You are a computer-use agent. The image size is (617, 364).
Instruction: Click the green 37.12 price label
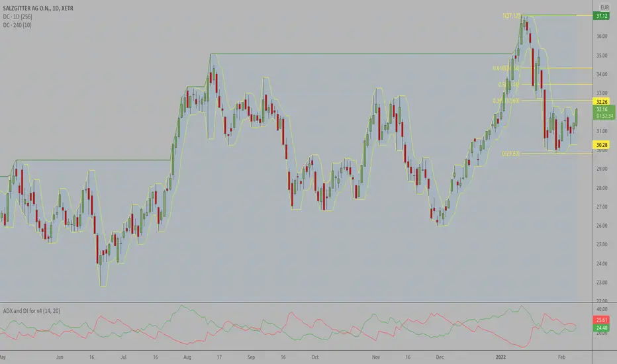(602, 16)
